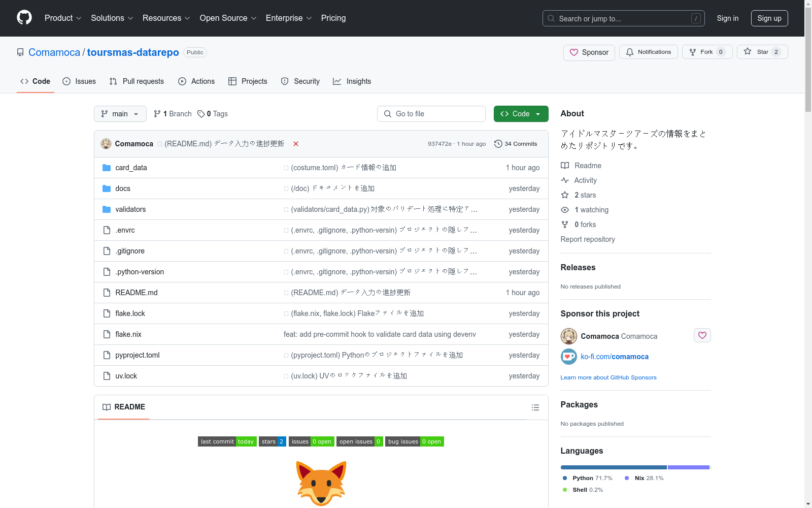Open the .python-version file

pos(140,272)
